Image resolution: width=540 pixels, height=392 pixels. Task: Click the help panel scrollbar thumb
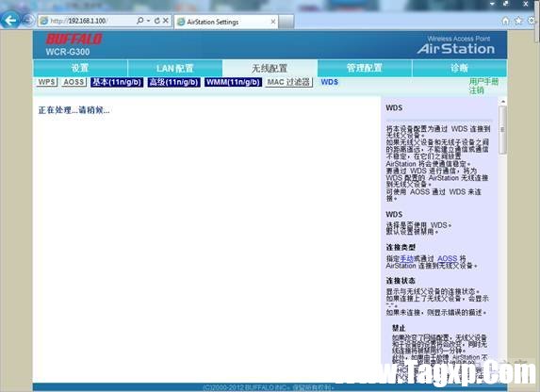[x=503, y=129]
